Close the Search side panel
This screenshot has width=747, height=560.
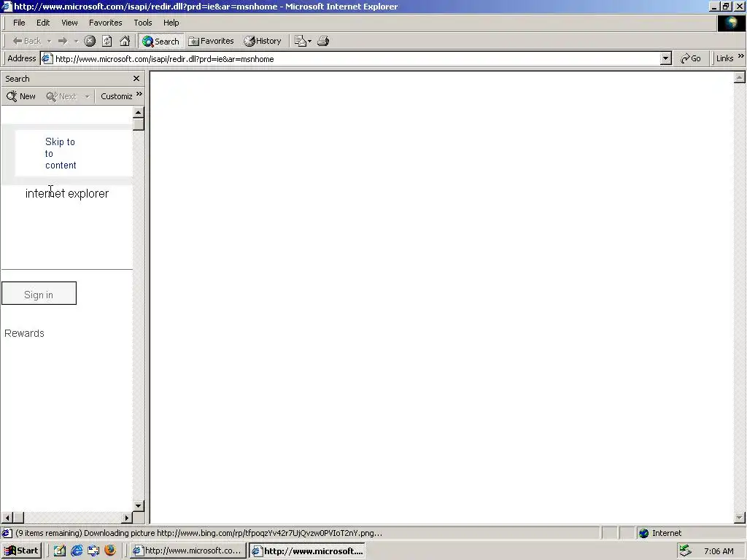tap(136, 79)
